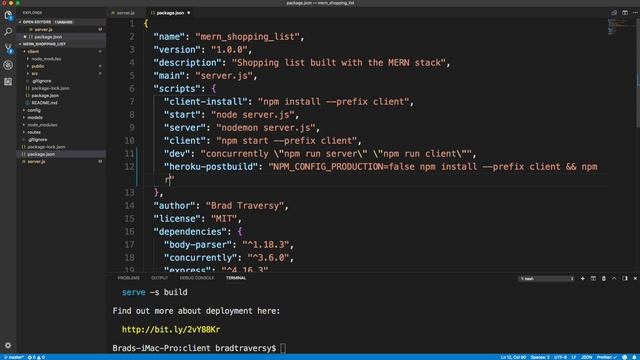The width and height of the screenshot is (640, 360).
Task: Open editor More Actions ellipsis menu
Action: (x=635, y=13)
